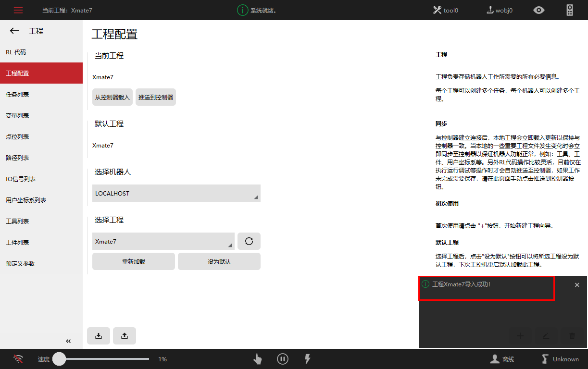The height and width of the screenshot is (369, 588).
Task: Click the eye monitor icon in top bar
Action: 539,10
